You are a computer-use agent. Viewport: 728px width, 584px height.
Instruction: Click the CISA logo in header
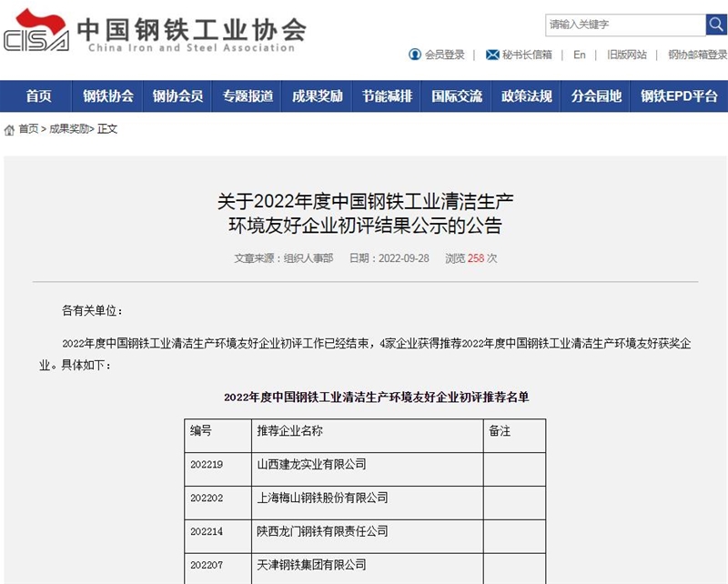(36, 32)
